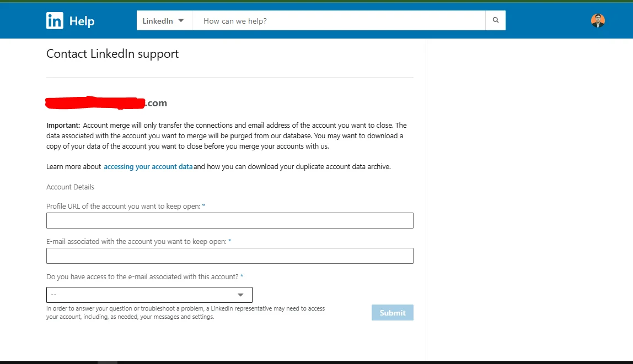The width and height of the screenshot is (633, 364).
Task: Click the E-mail of account to keep field
Action: click(x=230, y=256)
